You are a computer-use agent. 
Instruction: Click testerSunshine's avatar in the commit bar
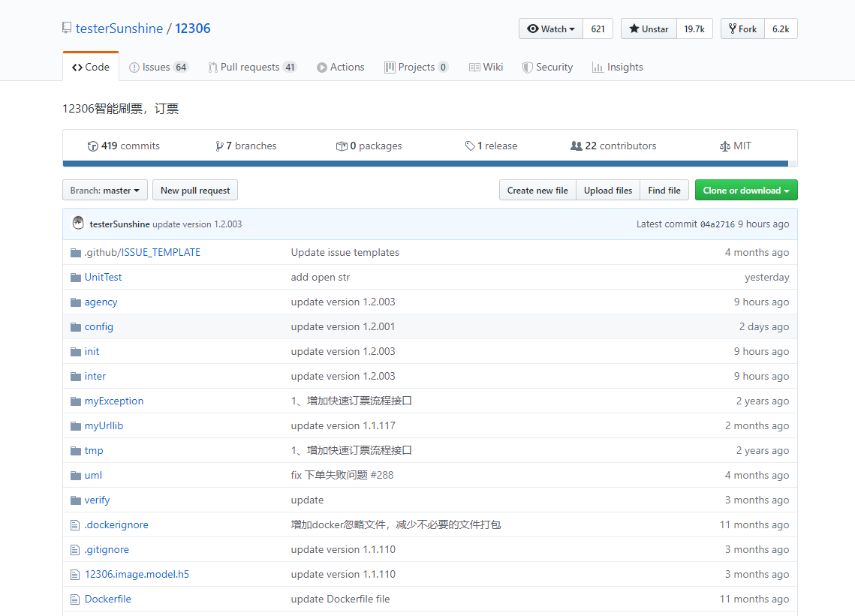(x=78, y=224)
